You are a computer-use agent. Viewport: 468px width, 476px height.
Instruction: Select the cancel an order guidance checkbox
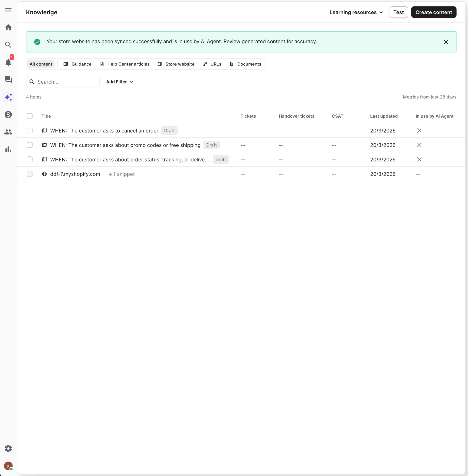(29, 131)
